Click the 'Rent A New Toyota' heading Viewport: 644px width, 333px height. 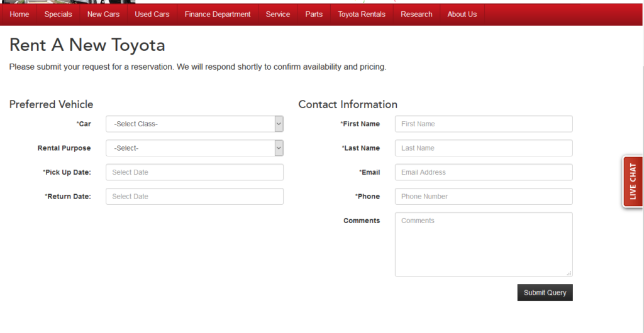tap(87, 45)
